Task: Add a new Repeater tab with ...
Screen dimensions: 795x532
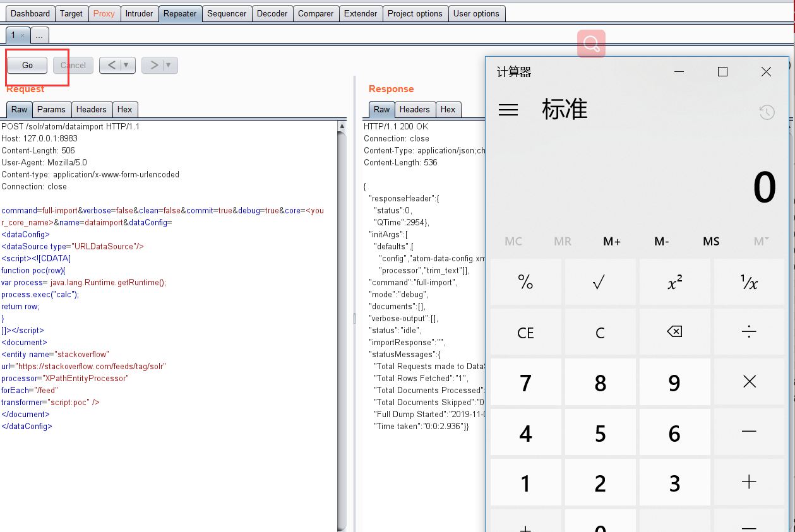Action: coord(39,35)
